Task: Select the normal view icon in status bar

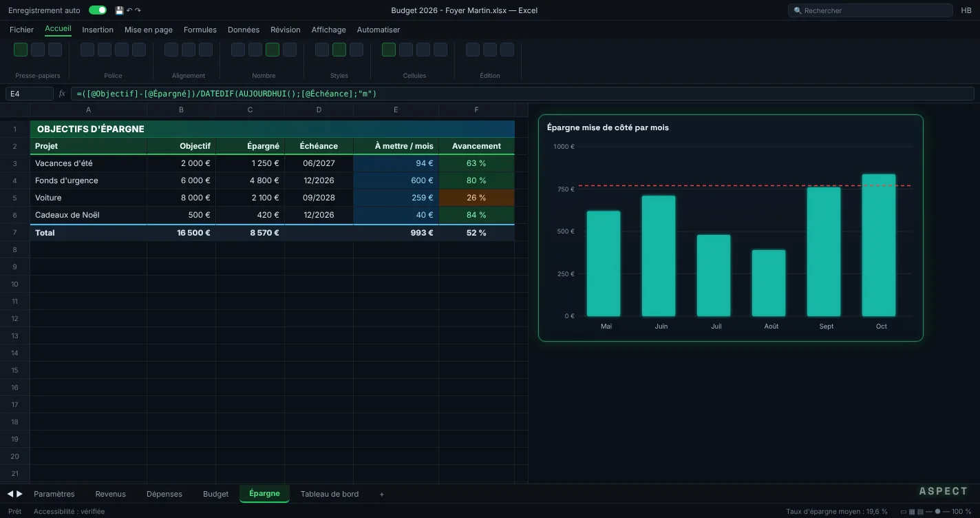Action: [x=904, y=512]
